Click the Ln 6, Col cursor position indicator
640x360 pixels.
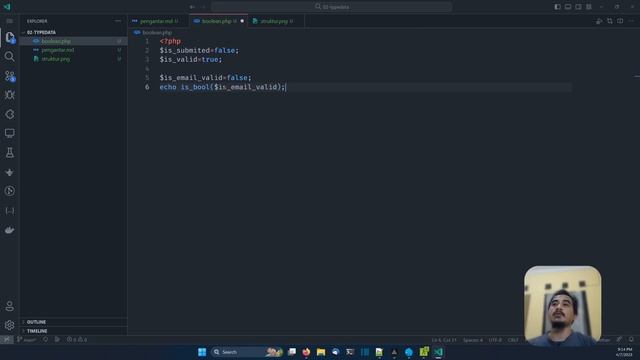(444, 340)
